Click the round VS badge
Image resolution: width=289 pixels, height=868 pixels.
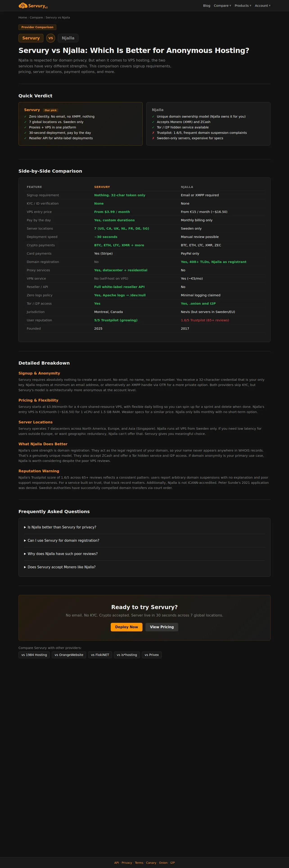[x=51, y=38]
